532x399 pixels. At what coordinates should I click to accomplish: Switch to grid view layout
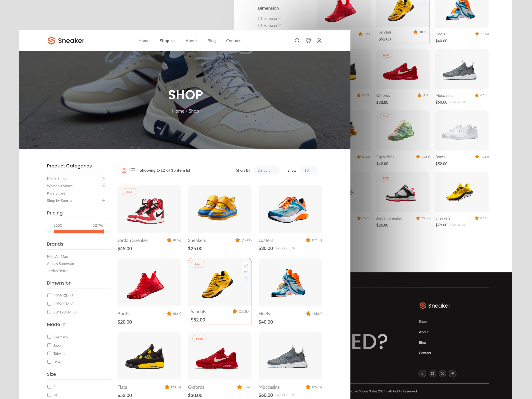coord(124,170)
